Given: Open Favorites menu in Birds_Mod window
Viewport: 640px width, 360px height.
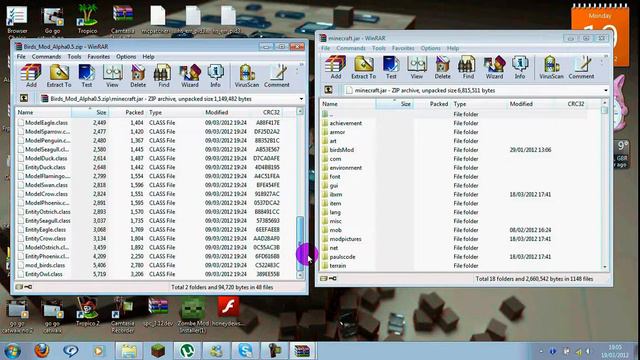Looking at the screenshot, I should coord(98,56).
